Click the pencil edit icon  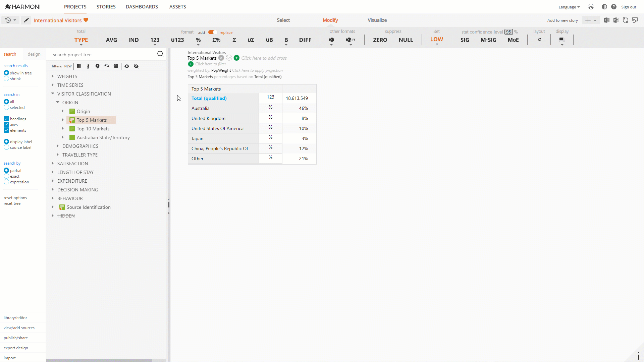(x=26, y=20)
